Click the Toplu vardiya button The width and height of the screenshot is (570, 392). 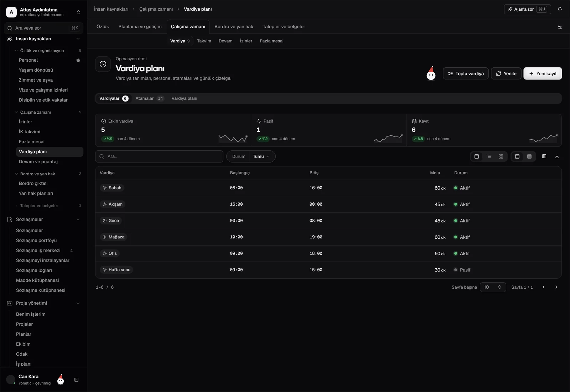click(x=466, y=73)
